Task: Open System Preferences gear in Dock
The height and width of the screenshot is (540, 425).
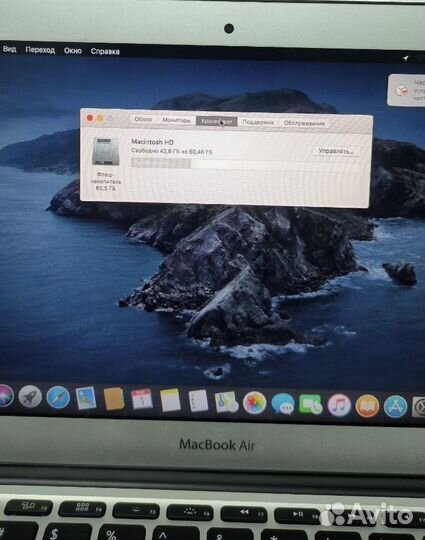Action: (419, 407)
